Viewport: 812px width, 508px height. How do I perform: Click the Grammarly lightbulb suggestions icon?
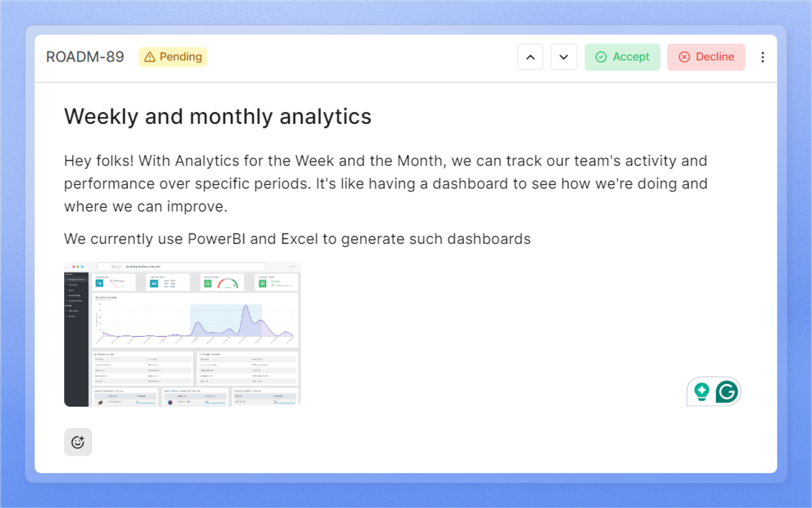702,391
